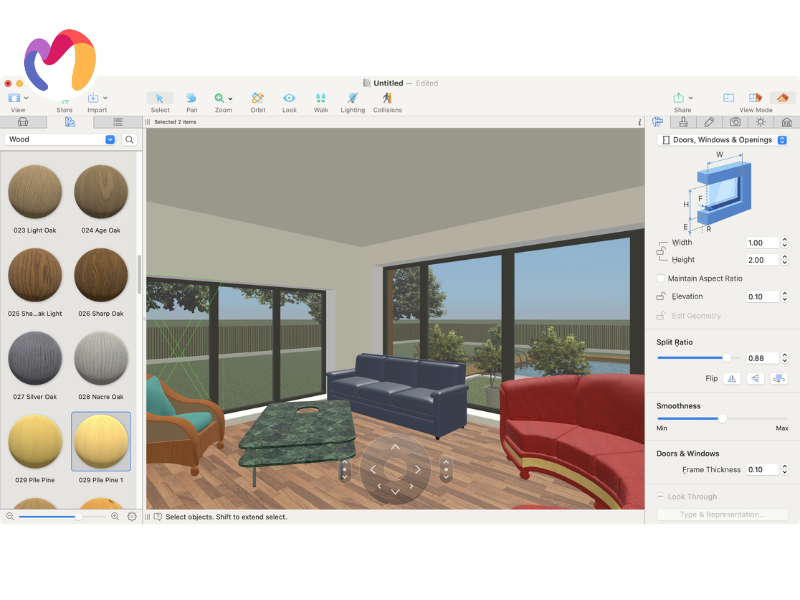This screenshot has height=600, width=800.
Task: Select the 024 Age Oak material
Action: [x=100, y=192]
